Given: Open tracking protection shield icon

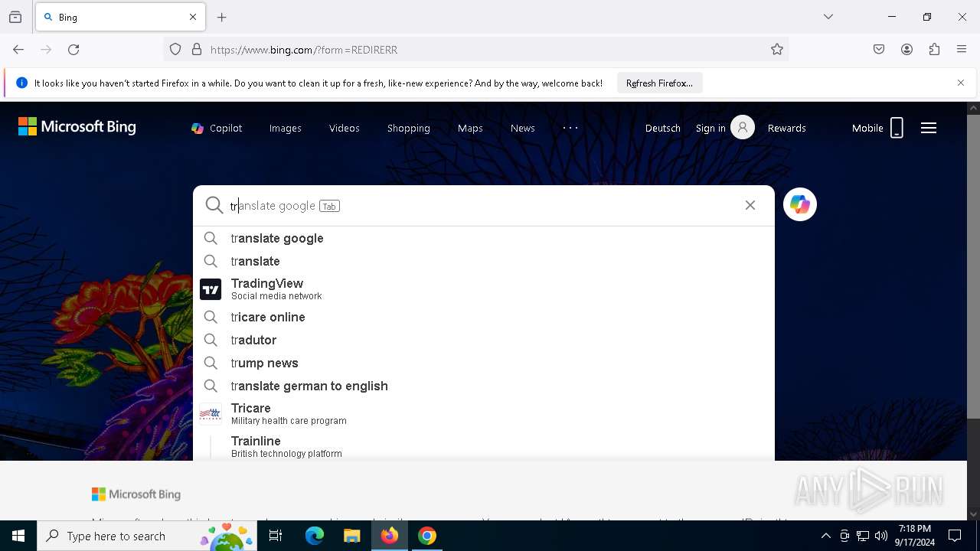Looking at the screenshot, I should (175, 50).
